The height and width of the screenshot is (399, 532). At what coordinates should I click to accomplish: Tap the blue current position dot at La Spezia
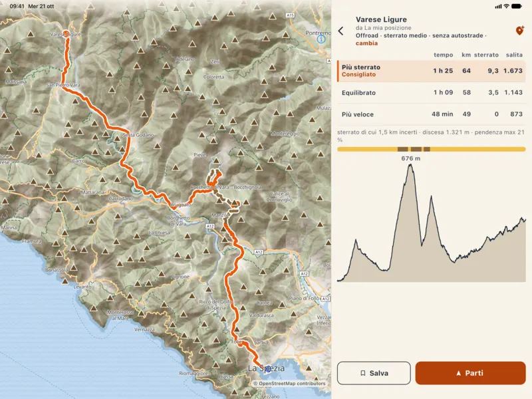point(268,369)
